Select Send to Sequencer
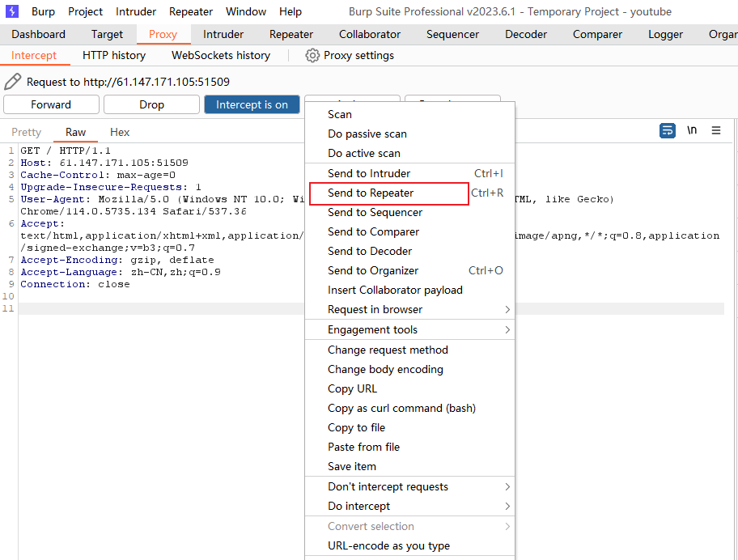 tap(409, 213)
